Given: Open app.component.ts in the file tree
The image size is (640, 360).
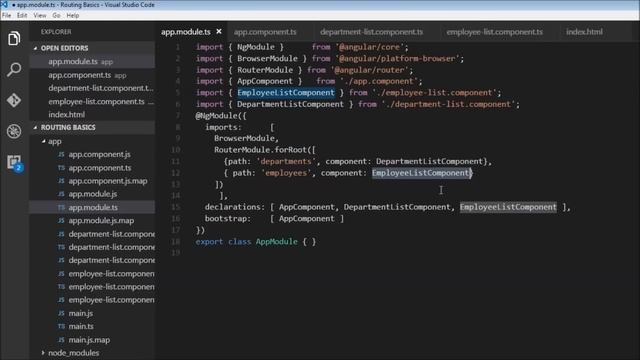Looking at the screenshot, I should (100, 168).
